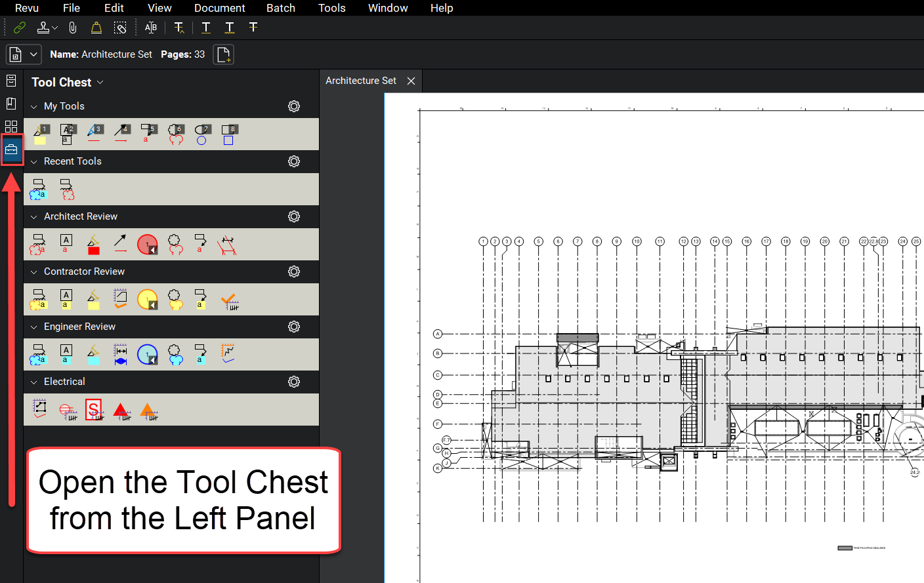Image resolution: width=924 pixels, height=583 pixels.
Task: Open the Bookmarks panel
Action: [10, 103]
